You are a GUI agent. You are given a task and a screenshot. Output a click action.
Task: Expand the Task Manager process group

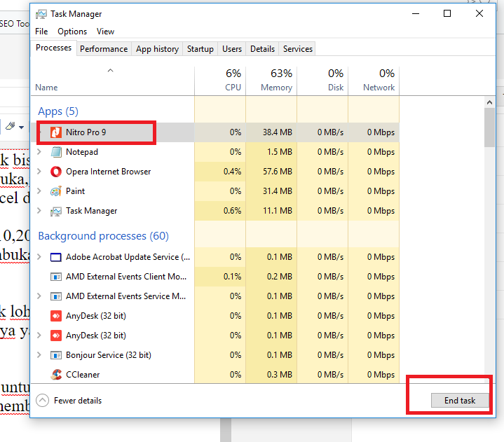[x=39, y=210]
